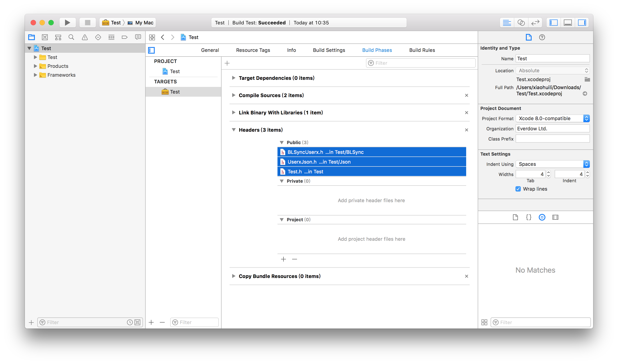Show only recently modified files filter
The height and width of the screenshot is (364, 618).
(130, 322)
